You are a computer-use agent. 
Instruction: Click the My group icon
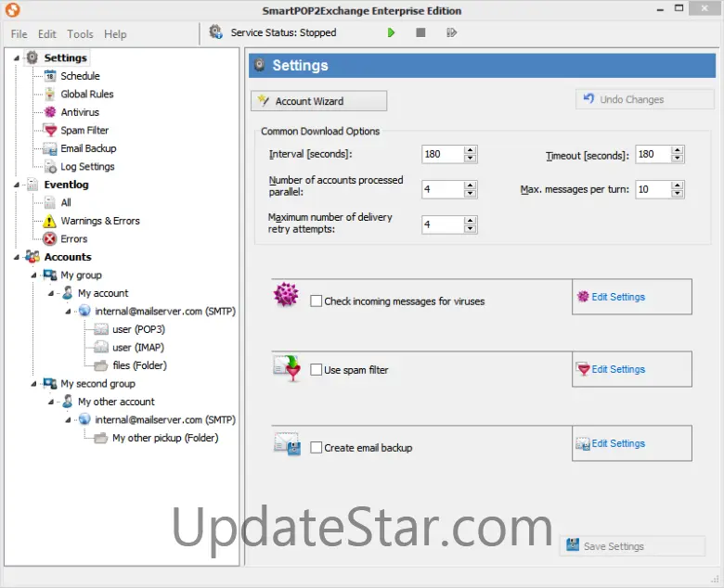(x=50, y=275)
